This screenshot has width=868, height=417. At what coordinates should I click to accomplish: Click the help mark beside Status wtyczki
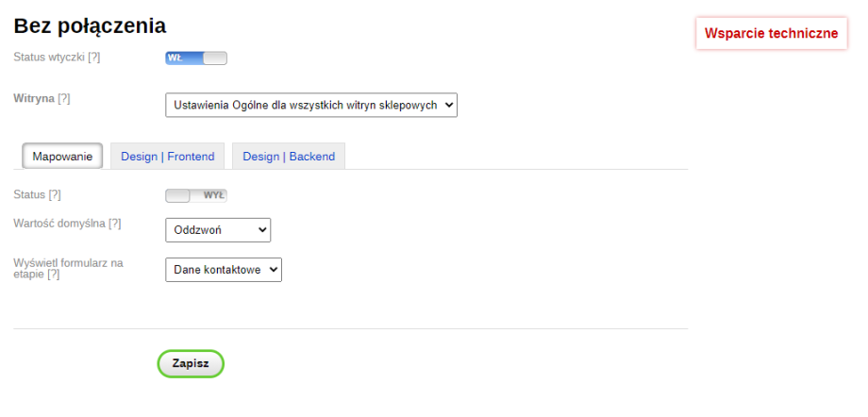(x=93, y=58)
